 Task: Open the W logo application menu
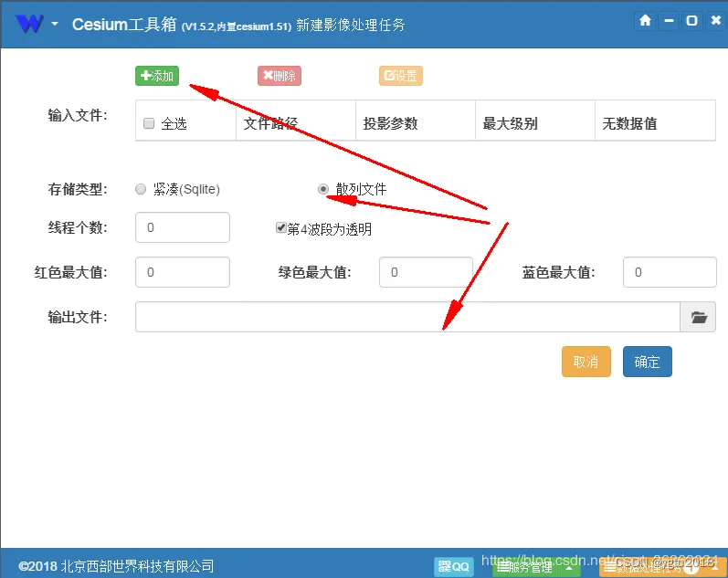tap(29, 23)
